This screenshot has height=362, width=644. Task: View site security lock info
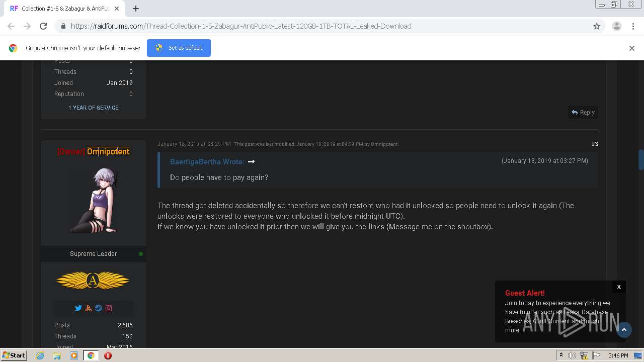(x=63, y=26)
